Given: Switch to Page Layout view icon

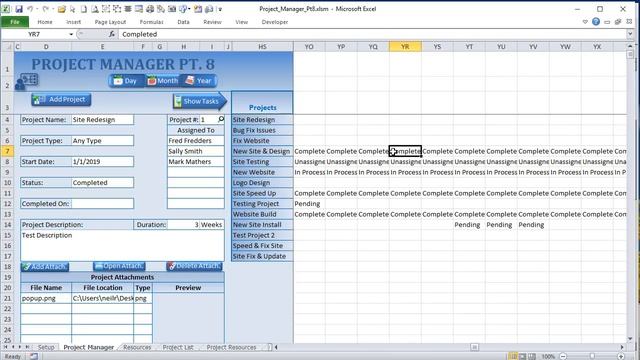Looking at the screenshot, I should coord(523,356).
